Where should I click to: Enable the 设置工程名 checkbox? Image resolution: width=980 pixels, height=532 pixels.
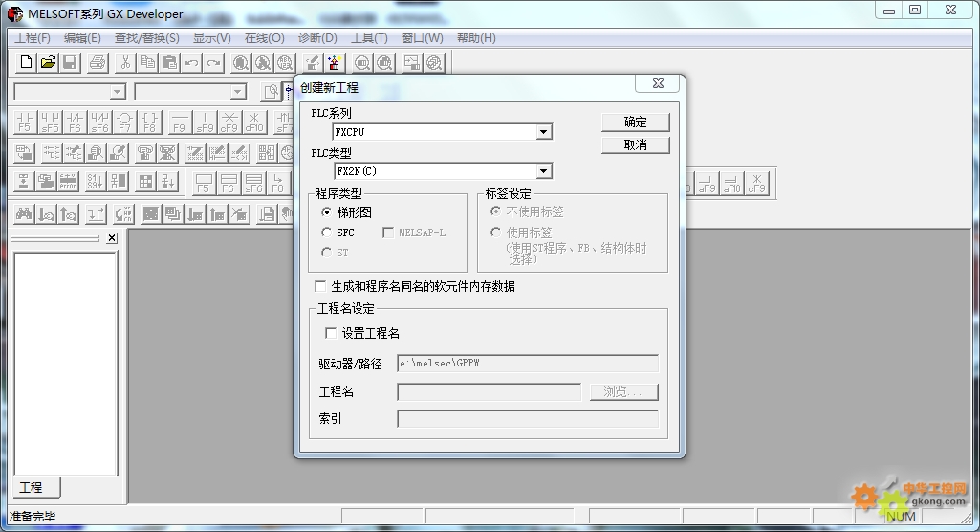click(x=331, y=333)
